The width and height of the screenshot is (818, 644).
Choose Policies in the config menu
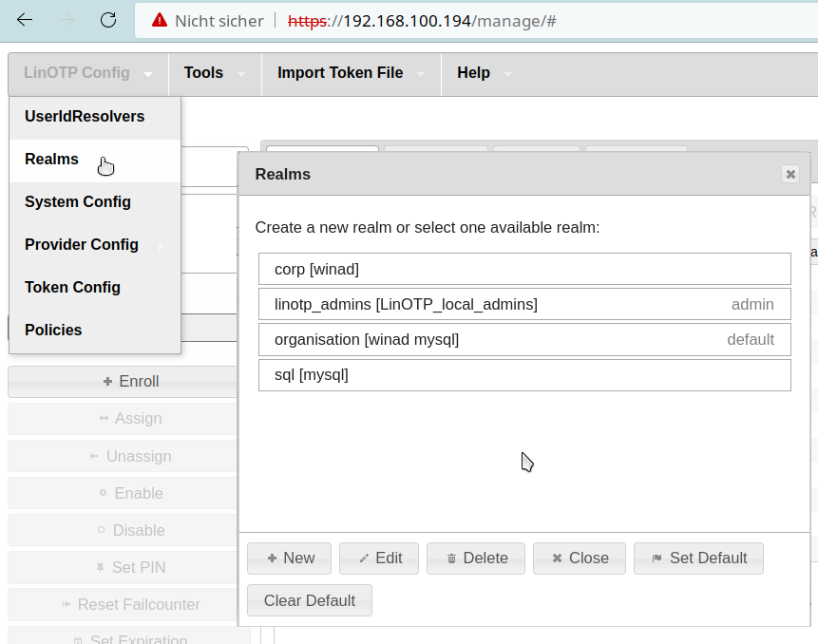(x=53, y=331)
